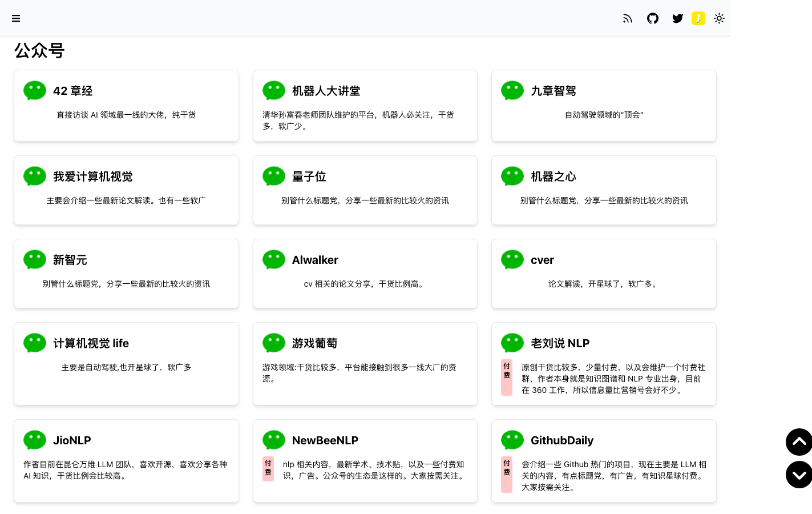Click the 公众号 section heading
Screen dimensions: 812x514
(x=39, y=51)
